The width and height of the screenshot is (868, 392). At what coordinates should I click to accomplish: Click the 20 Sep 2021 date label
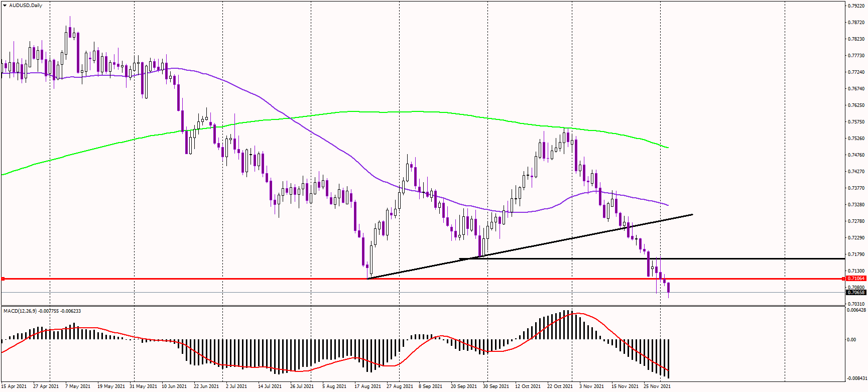tap(464, 386)
